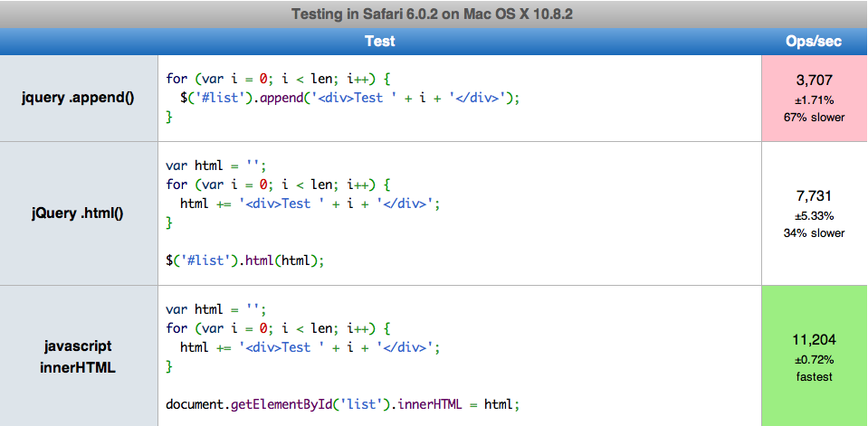This screenshot has width=868, height=426.
Task: Click the $('#list').html(html); code line
Action: pyautogui.click(x=244, y=260)
